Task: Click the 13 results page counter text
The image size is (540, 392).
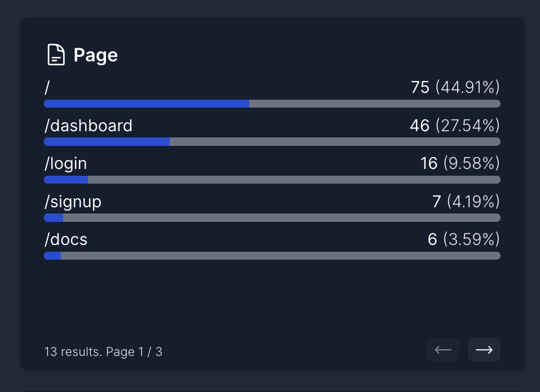Action: (x=103, y=351)
